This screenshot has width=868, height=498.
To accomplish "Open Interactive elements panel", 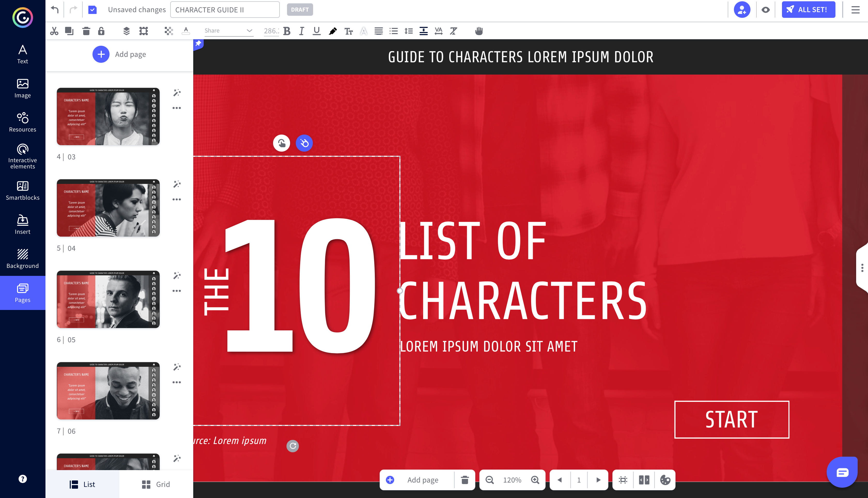I will coord(22,156).
